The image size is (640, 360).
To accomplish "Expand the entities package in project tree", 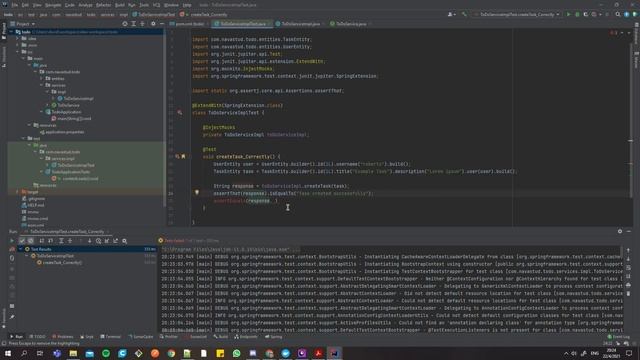I will click(42, 78).
